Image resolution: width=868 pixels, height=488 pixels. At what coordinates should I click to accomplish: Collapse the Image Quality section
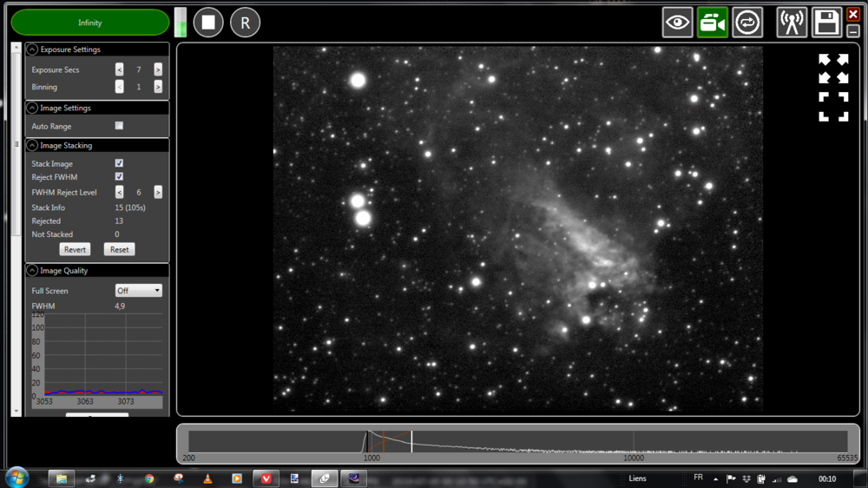click(32, 270)
